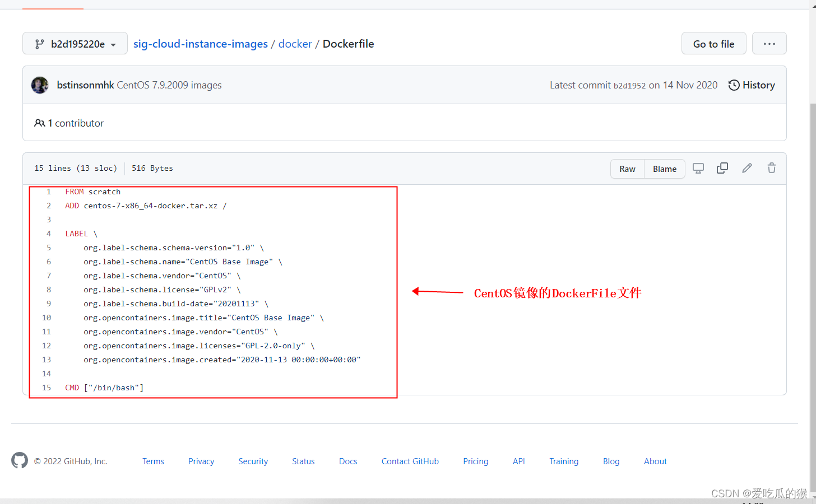The width and height of the screenshot is (816, 504).
Task: Click the Go to file button
Action: (x=713, y=44)
